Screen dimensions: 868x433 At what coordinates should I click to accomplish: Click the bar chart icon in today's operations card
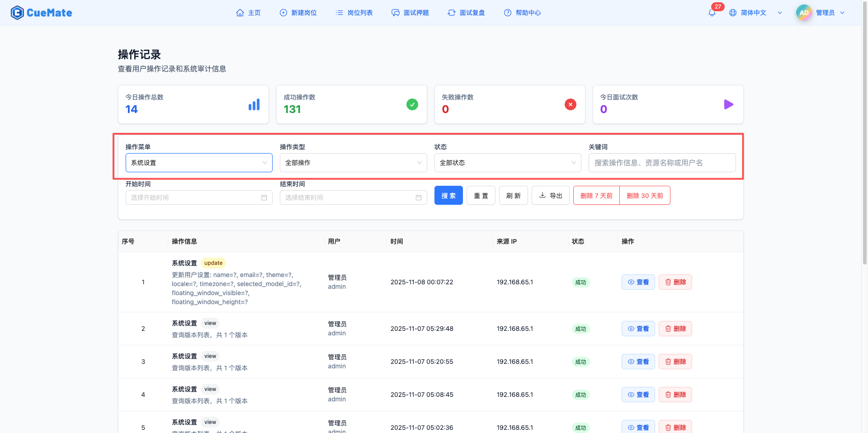coord(254,105)
